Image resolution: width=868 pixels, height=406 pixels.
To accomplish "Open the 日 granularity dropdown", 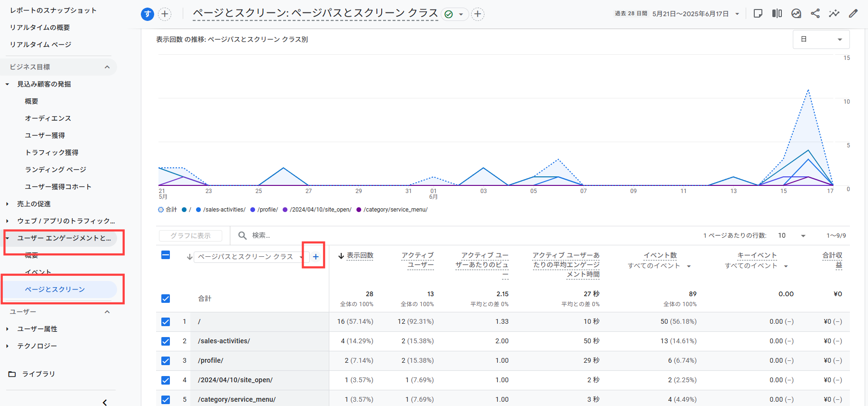I will 821,39.
